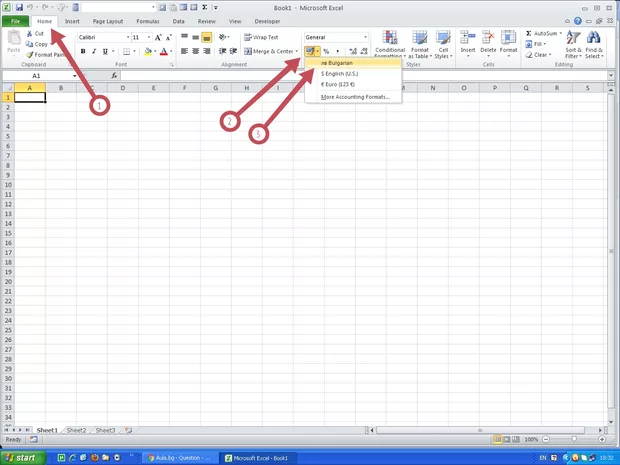Viewport: 620px width, 465px height.
Task: Toggle Wrap Text
Action: 261,37
